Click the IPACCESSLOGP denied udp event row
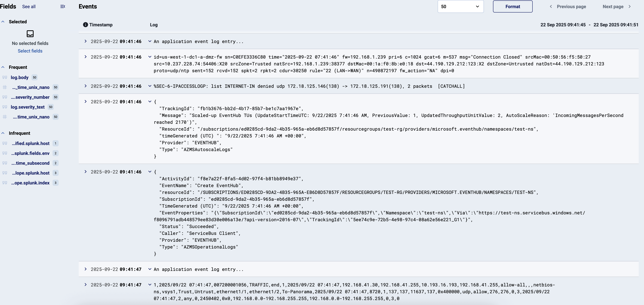This screenshot has width=644, height=305. (300, 86)
